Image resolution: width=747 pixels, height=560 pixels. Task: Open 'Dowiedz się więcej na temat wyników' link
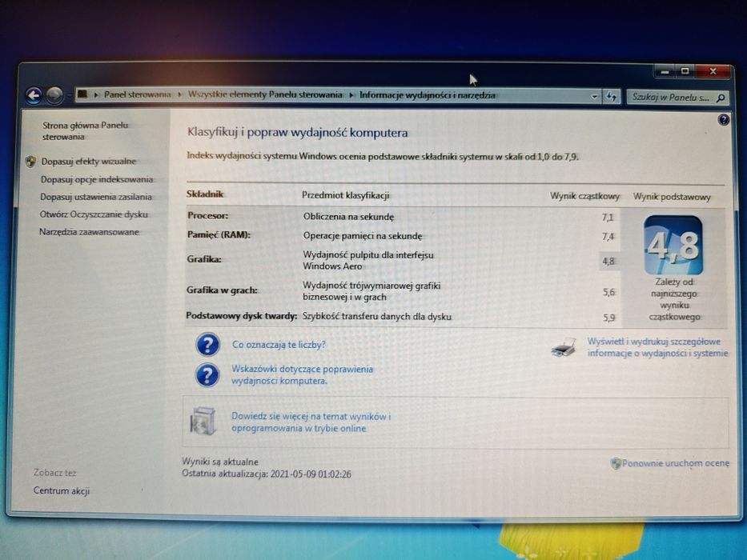click(x=311, y=422)
